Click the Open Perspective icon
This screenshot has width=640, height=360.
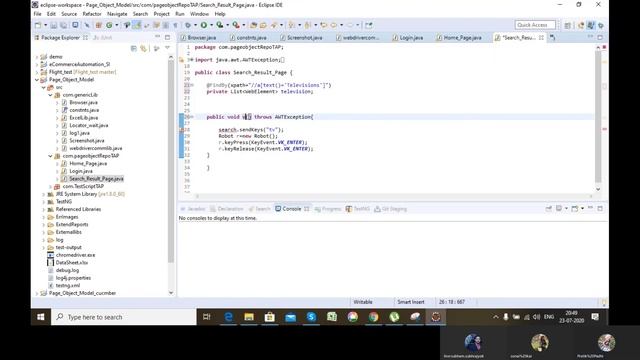tap(568, 25)
